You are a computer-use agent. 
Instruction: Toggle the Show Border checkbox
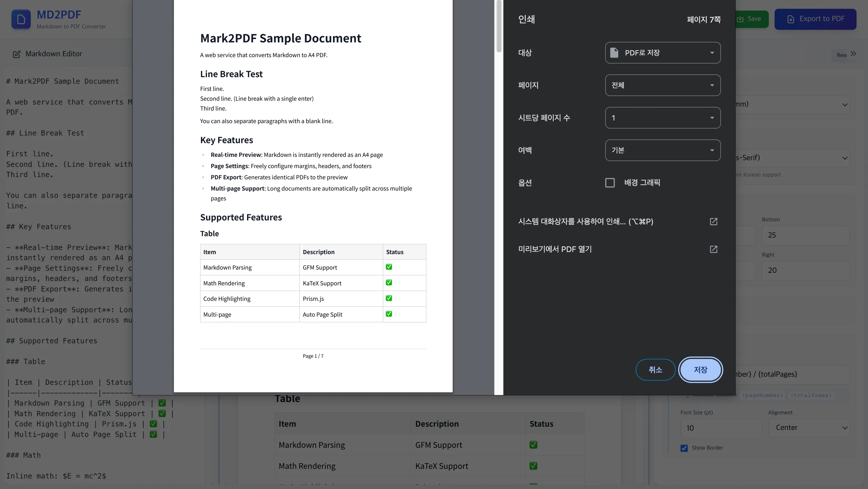[x=684, y=448]
